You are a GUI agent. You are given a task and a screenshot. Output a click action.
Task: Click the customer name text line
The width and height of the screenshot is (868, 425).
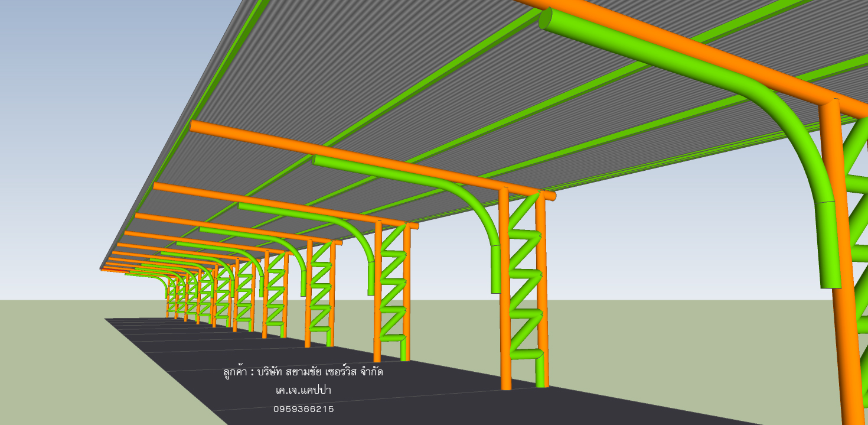303,372
